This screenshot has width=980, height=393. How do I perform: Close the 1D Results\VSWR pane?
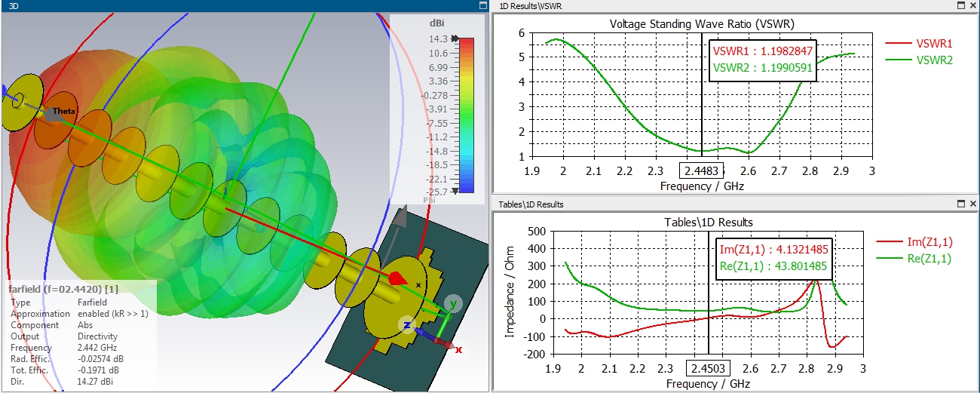(x=972, y=5)
